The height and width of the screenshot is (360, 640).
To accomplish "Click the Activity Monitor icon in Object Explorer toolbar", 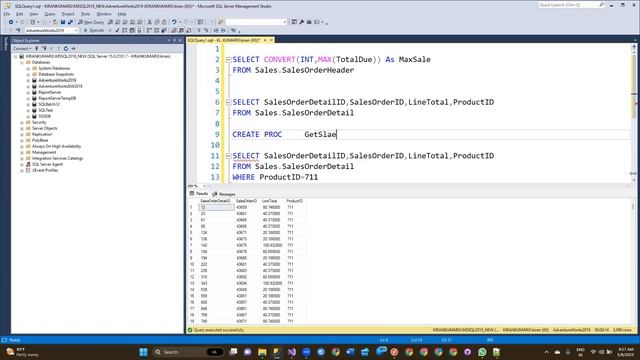I will click(x=73, y=49).
